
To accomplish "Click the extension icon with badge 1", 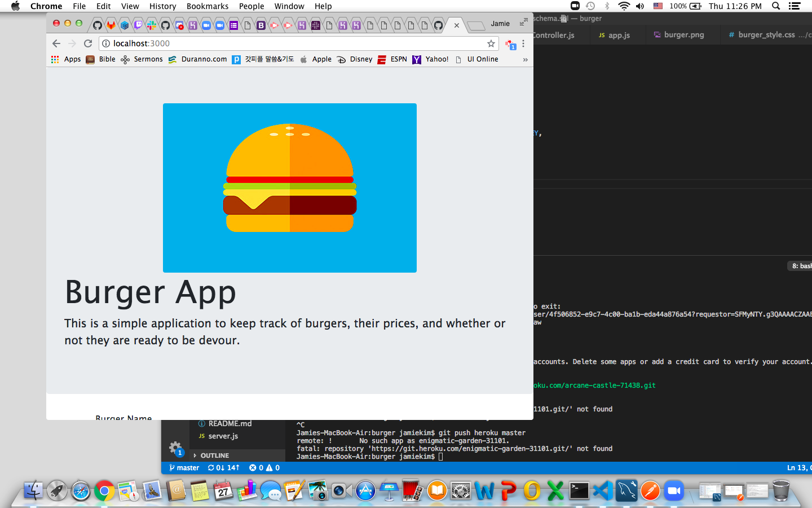I will (x=509, y=44).
